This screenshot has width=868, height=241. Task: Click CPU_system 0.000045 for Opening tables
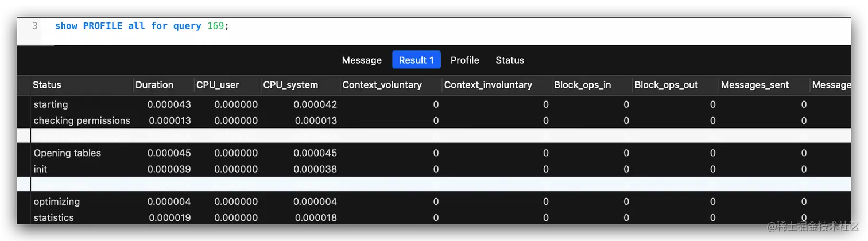coord(315,153)
